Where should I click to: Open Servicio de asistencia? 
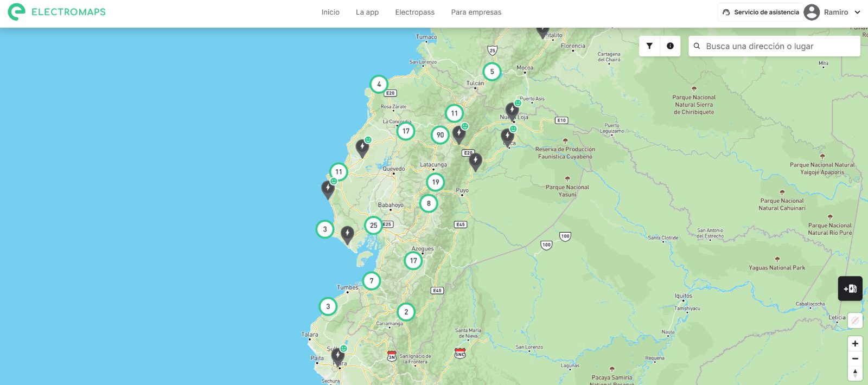(761, 12)
